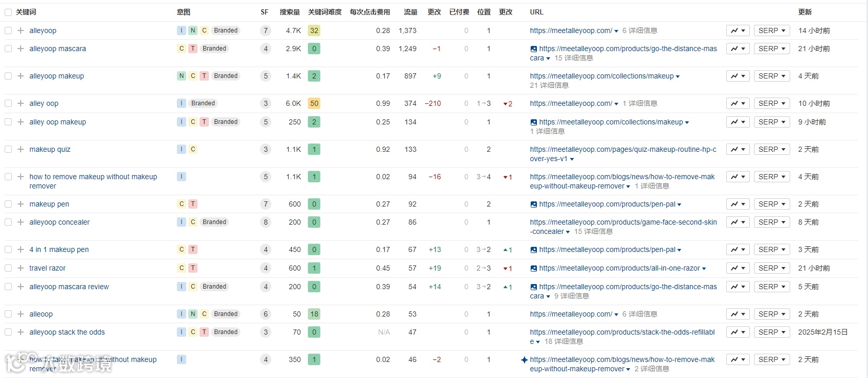Click plus icon next to alley oop
This screenshot has height=378, width=868.
click(x=21, y=103)
